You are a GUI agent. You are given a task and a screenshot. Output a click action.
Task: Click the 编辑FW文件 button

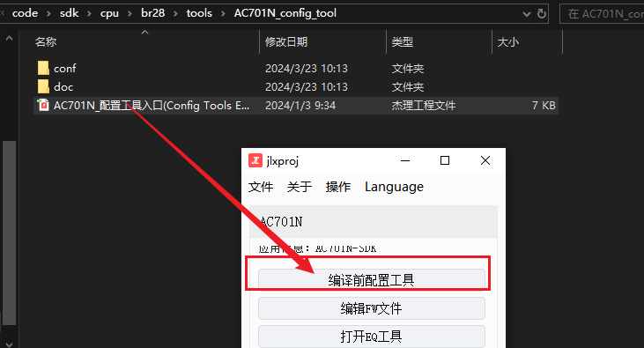[x=371, y=308]
